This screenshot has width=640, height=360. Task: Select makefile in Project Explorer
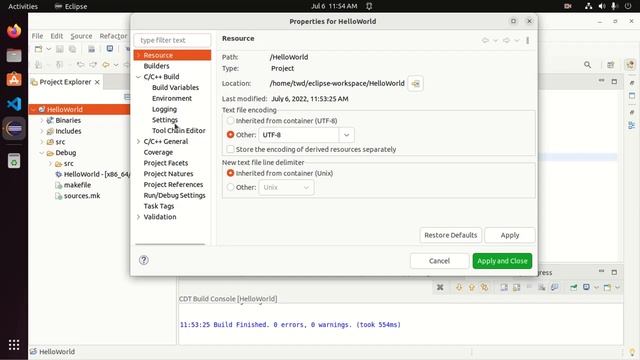(77, 185)
